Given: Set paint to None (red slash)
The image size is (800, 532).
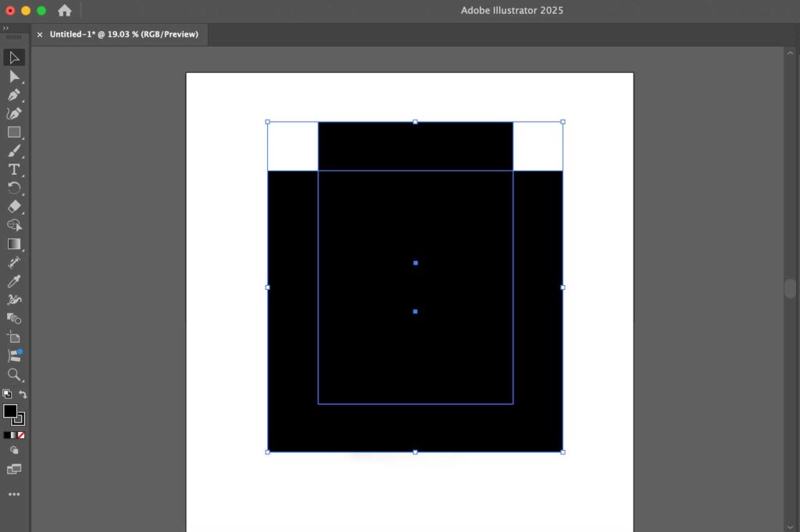Looking at the screenshot, I should [x=21, y=435].
